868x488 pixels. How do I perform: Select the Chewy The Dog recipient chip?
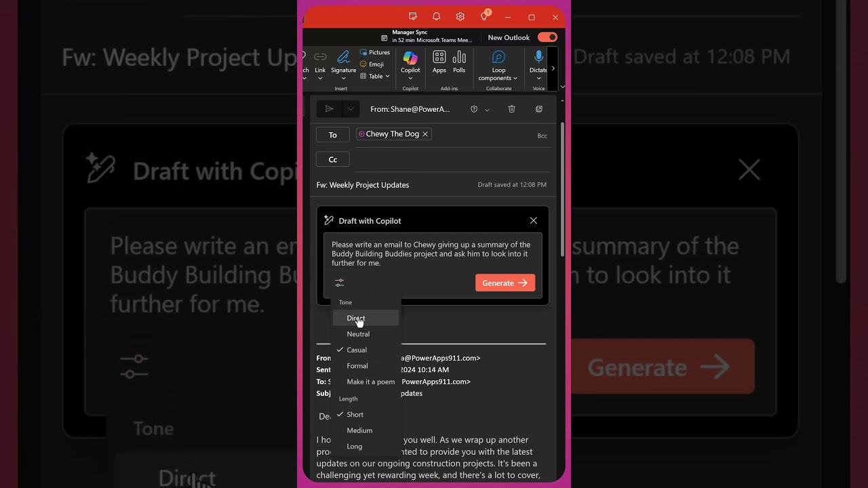point(393,134)
